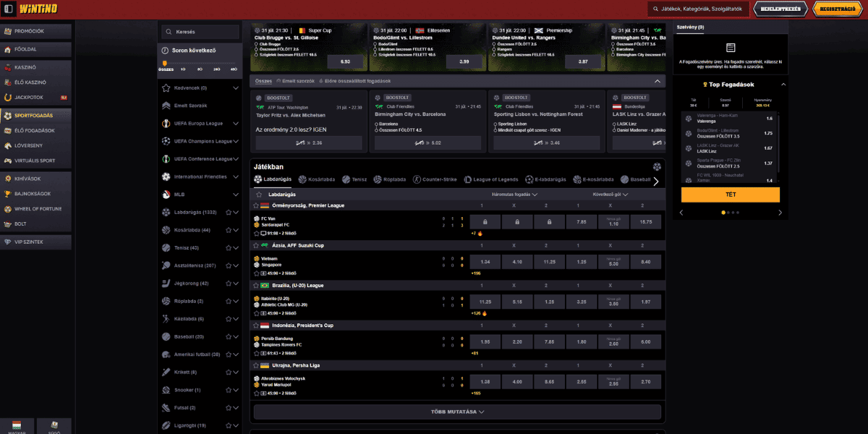Favorite the Ázsia, AFF Suzuki Cup row
868x434 pixels.
(x=257, y=245)
